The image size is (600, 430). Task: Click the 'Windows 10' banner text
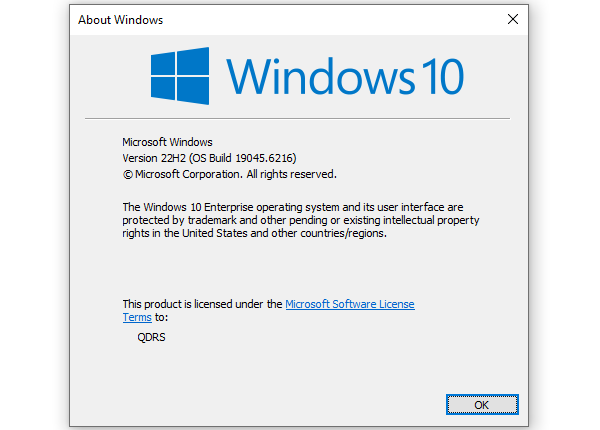[345, 77]
